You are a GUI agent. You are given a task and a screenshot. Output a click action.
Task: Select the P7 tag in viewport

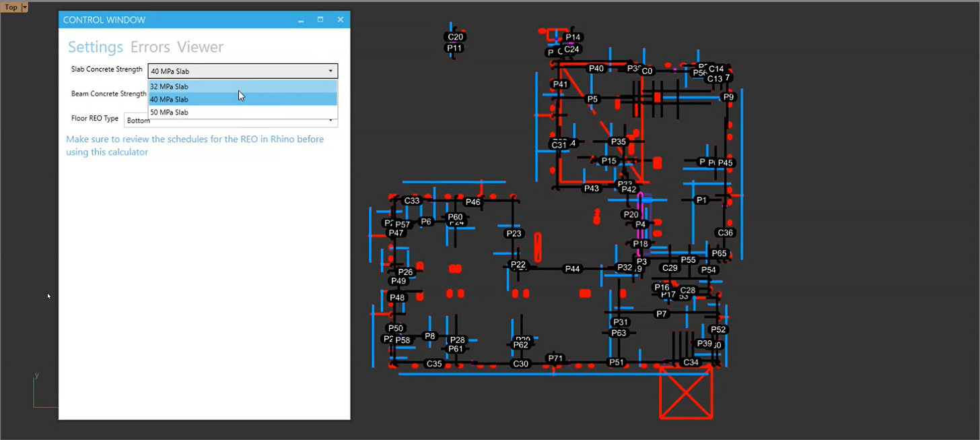tap(662, 314)
